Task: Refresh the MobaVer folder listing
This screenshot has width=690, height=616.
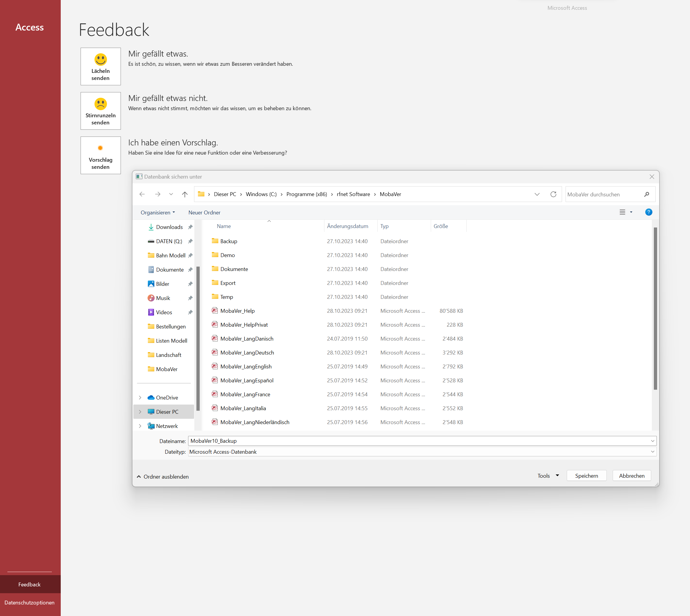Action: click(x=553, y=194)
